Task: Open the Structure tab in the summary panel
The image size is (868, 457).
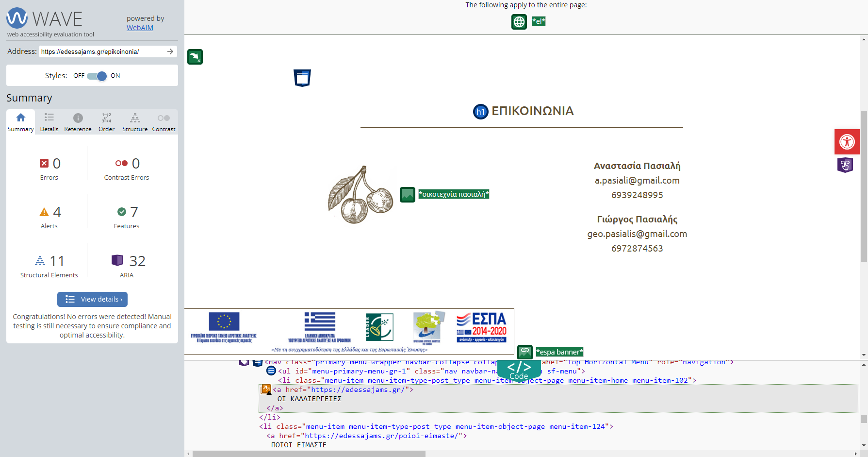Action: click(x=135, y=121)
